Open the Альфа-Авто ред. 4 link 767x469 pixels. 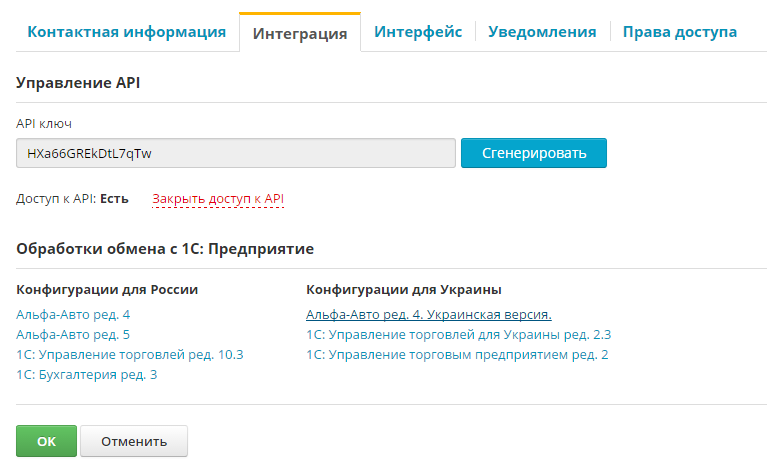[73, 314]
